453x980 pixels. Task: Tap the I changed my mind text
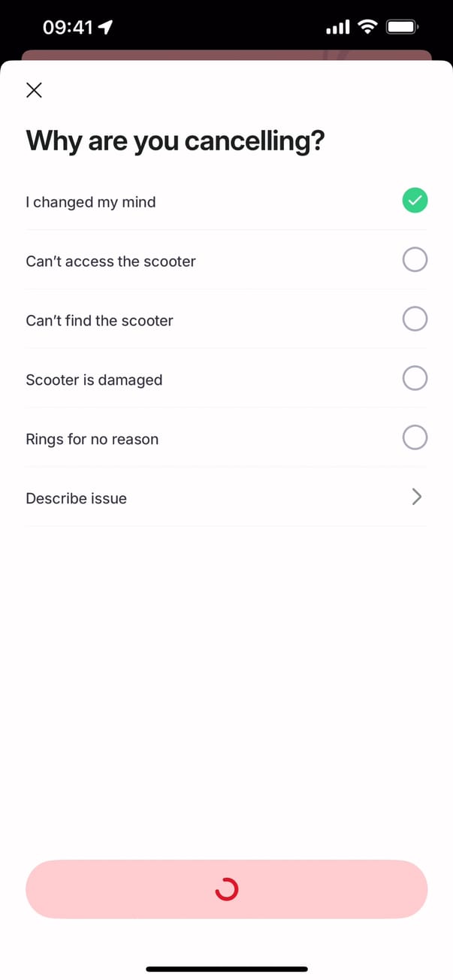[x=91, y=202]
